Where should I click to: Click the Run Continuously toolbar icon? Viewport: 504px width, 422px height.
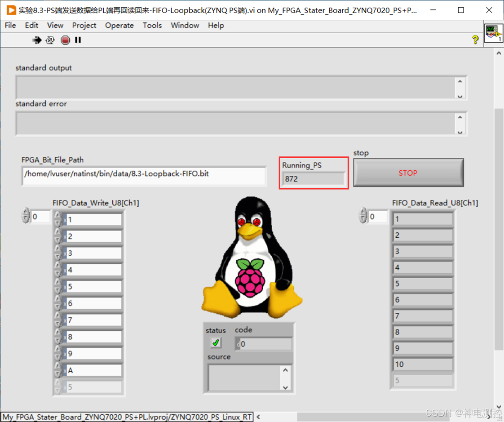50,40
